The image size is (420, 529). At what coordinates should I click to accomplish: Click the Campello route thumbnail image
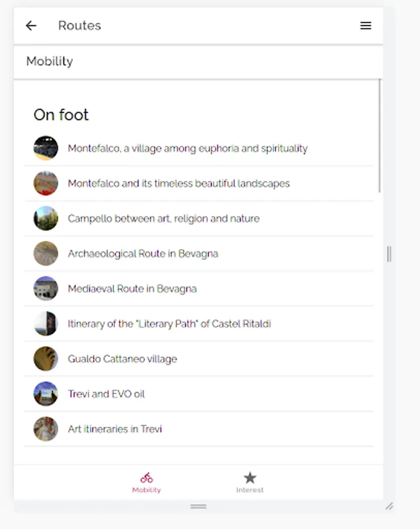(x=46, y=219)
